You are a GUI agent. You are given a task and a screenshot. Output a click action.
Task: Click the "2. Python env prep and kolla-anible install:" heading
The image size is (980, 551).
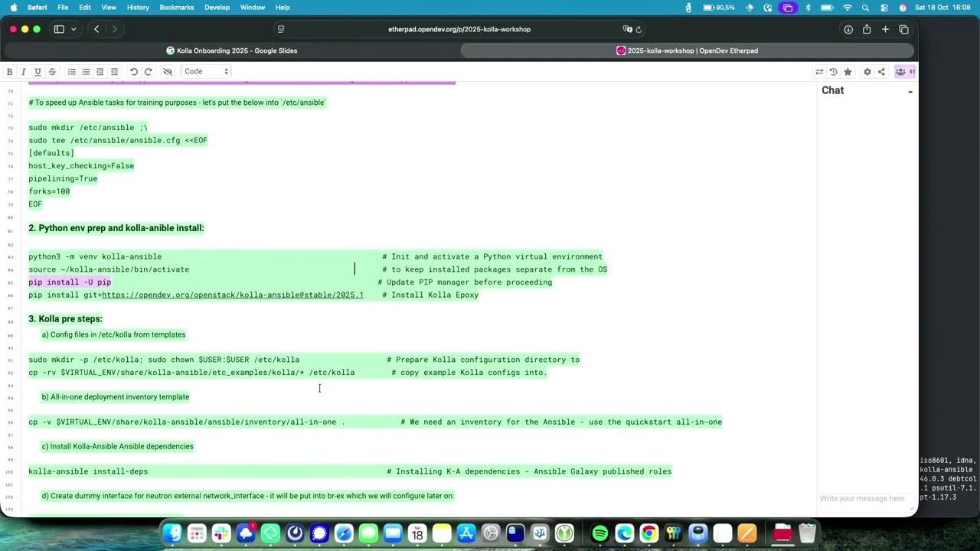(116, 228)
